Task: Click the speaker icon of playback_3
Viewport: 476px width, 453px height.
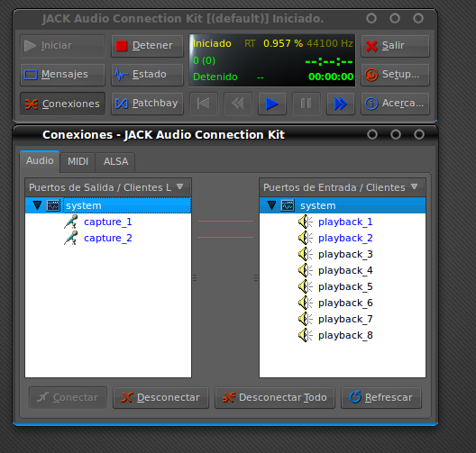Action: click(x=305, y=254)
